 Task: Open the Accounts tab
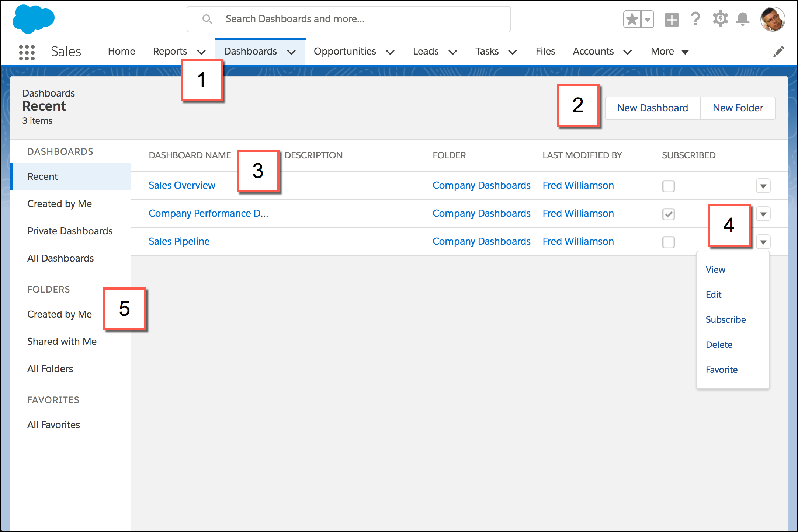(593, 51)
